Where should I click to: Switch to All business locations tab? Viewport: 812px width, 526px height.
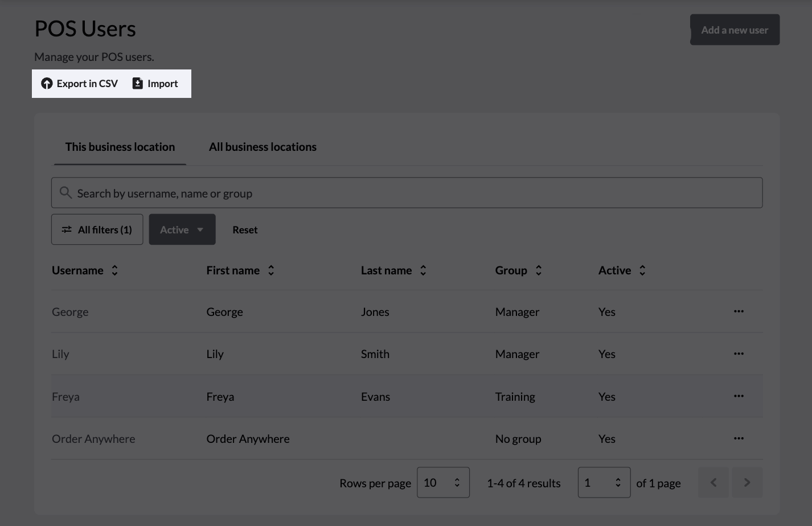(263, 147)
